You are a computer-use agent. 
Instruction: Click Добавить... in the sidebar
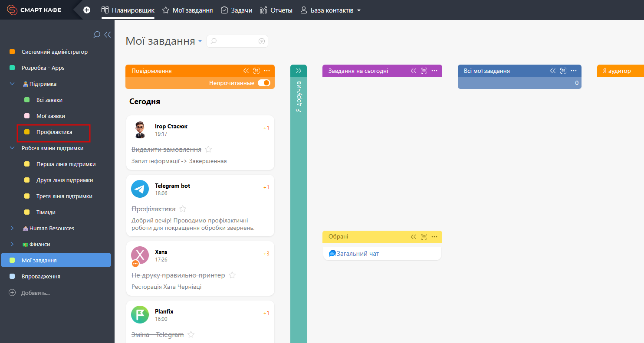tap(35, 293)
